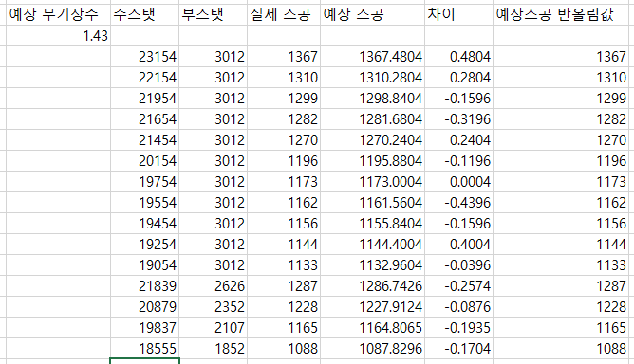Click the 부스탯 cell showing 1852
Image resolution: width=634 pixels, height=364 pixels.
pyautogui.click(x=214, y=348)
